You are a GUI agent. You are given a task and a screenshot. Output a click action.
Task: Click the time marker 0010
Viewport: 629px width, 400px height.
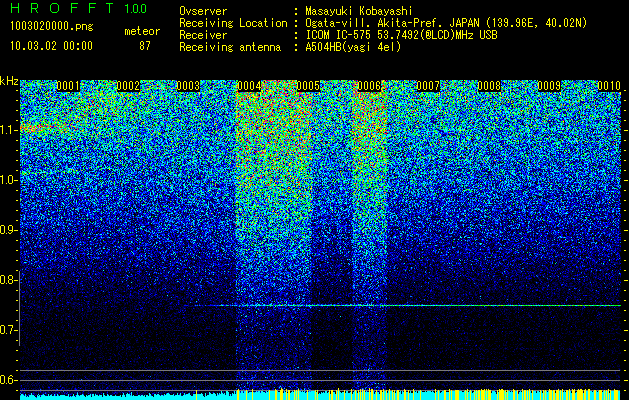[609, 86]
